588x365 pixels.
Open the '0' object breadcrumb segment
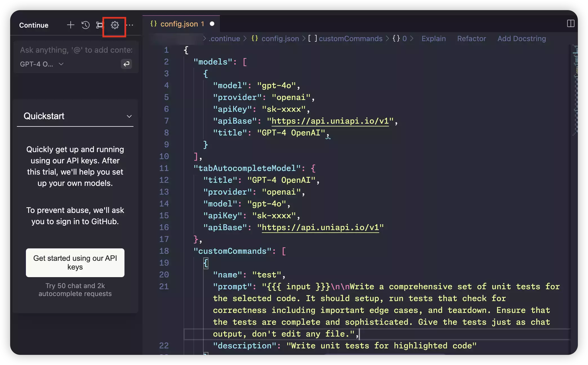click(400, 39)
